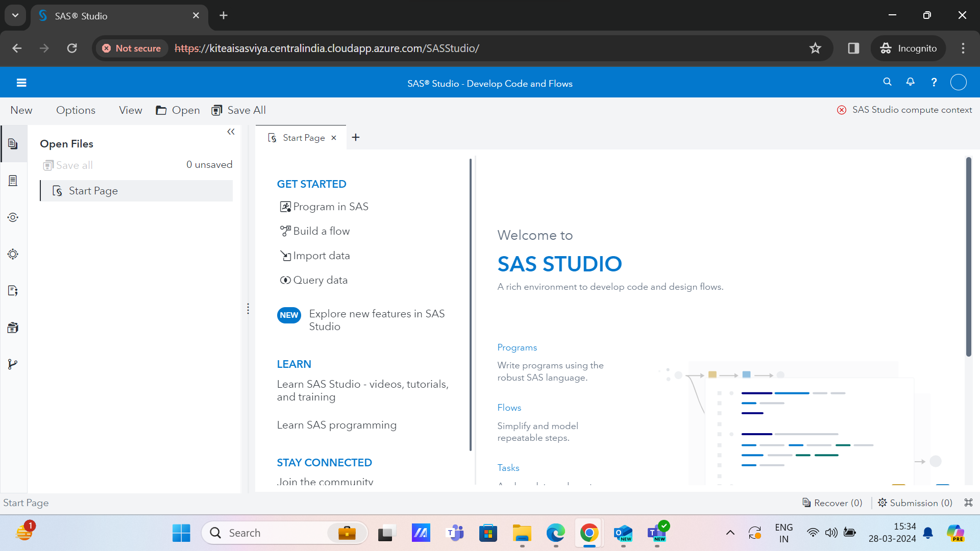This screenshot has width=980, height=551.
Task: Add a new tab with plus button
Action: click(356, 138)
